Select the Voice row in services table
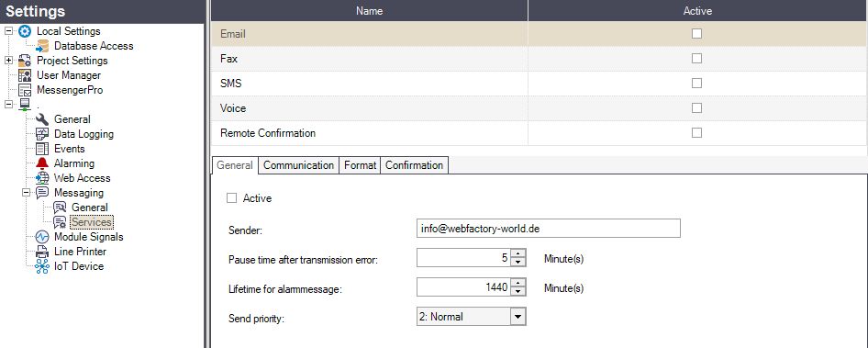 click(x=539, y=108)
